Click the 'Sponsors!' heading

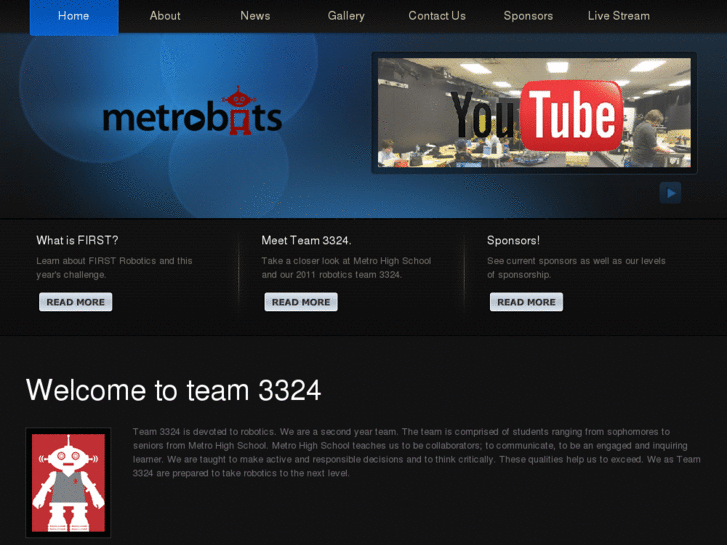coord(513,240)
